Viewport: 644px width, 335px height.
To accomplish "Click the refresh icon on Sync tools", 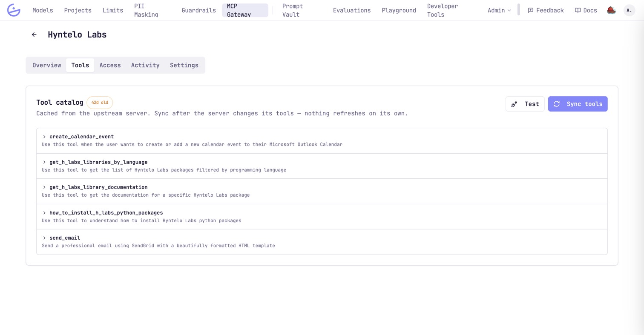I will 557,104.
